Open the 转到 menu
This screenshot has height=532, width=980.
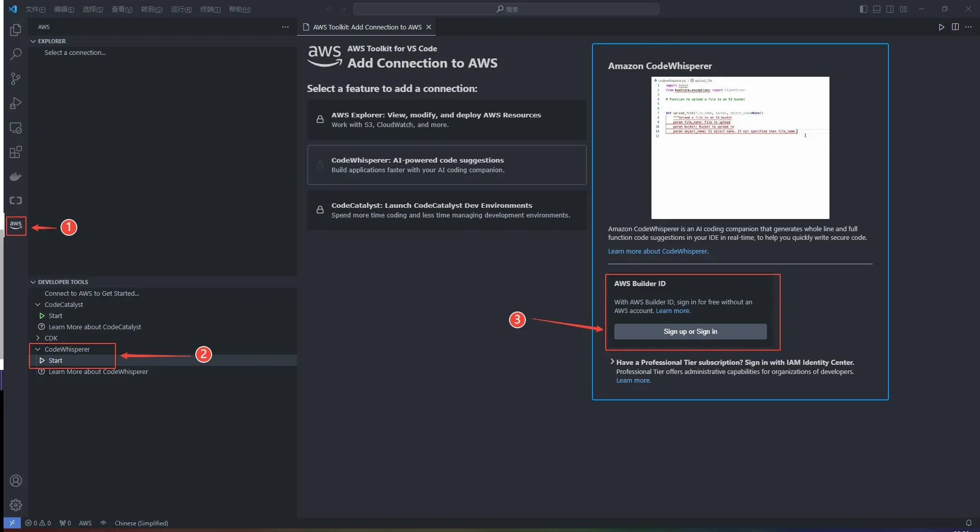152,9
